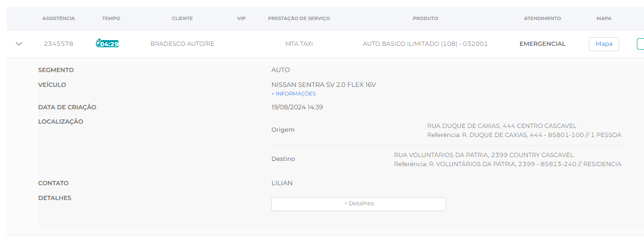This screenshot has width=644, height=243.
Task: Click the Origem address Rua Duque de Caxias
Action: (x=501, y=126)
